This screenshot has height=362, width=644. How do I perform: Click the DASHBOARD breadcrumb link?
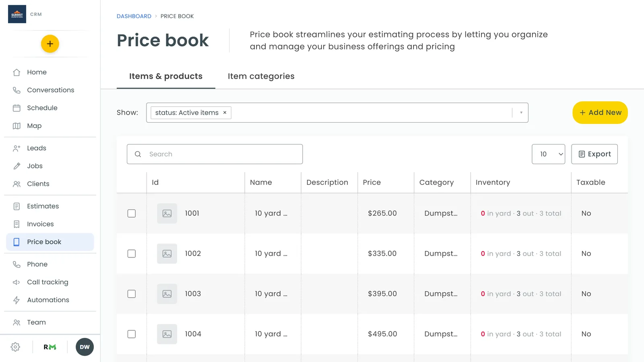(134, 16)
